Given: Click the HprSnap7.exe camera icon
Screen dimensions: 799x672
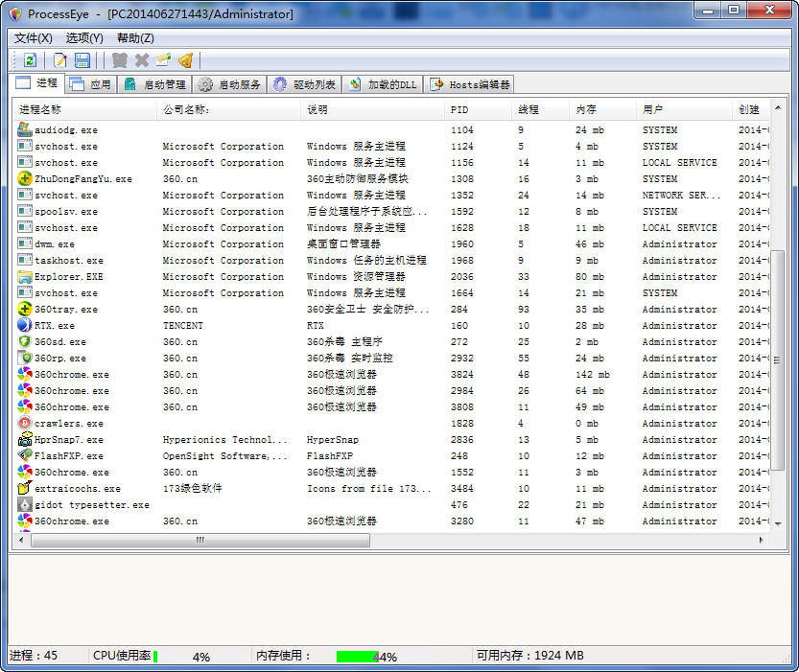Looking at the screenshot, I should pyautogui.click(x=25, y=439).
